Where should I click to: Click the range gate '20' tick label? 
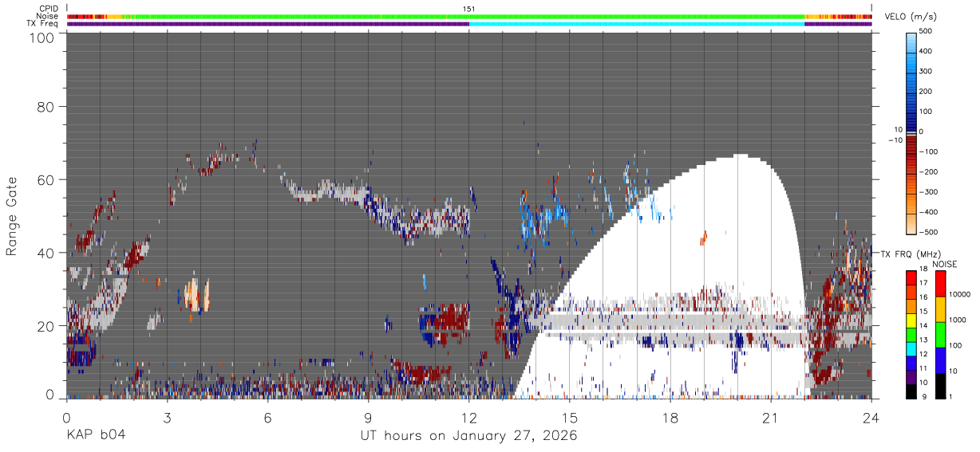point(47,325)
